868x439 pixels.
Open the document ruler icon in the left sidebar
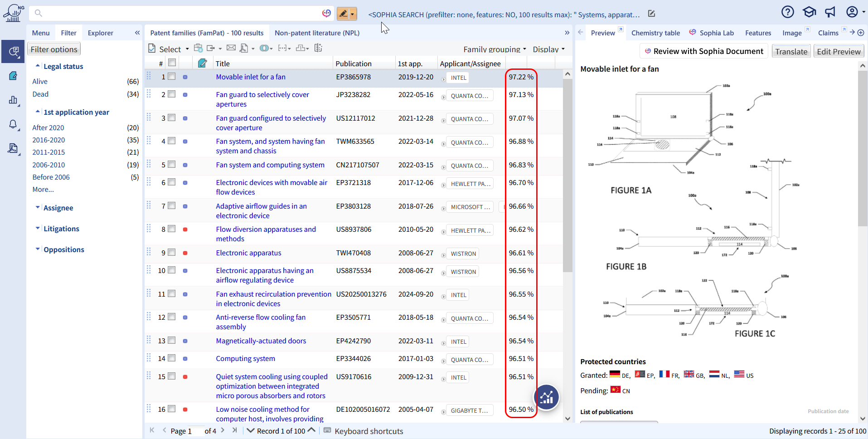[13, 148]
